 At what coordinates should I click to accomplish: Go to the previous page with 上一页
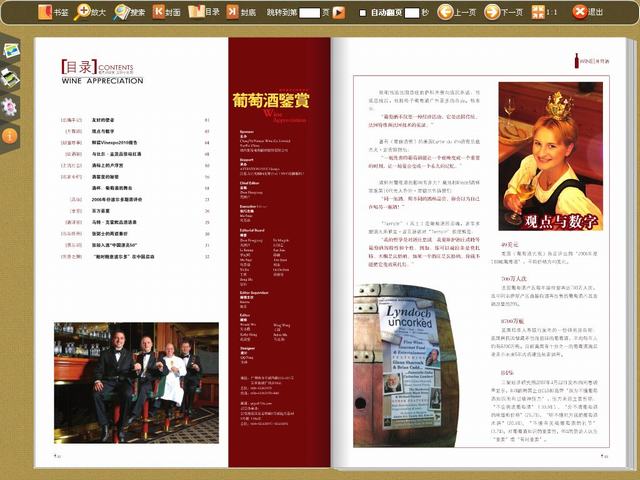(x=457, y=12)
